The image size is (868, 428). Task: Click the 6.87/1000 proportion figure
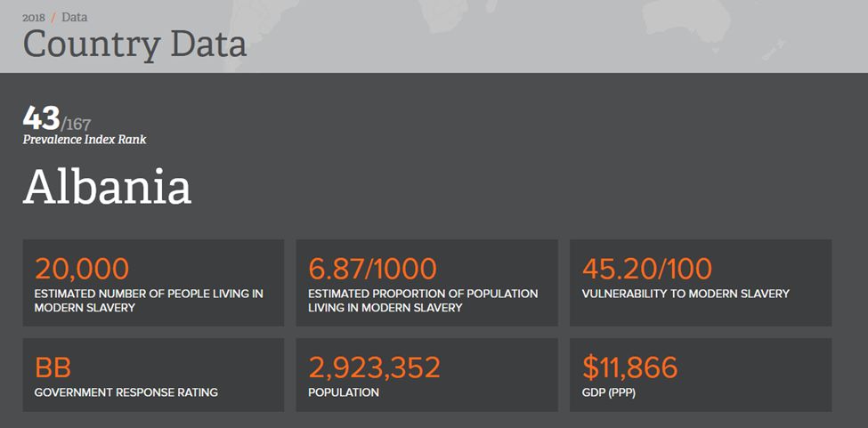click(372, 268)
